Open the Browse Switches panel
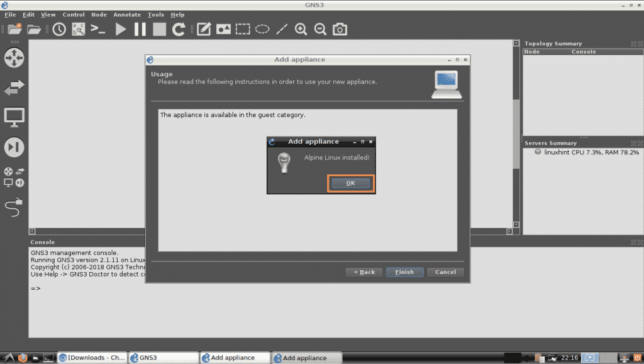 click(x=14, y=88)
